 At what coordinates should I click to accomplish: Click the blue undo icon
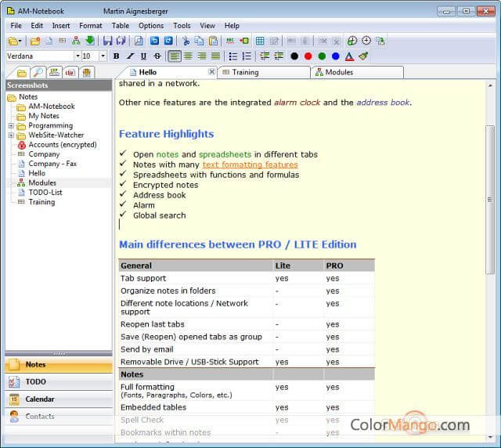tap(155, 41)
